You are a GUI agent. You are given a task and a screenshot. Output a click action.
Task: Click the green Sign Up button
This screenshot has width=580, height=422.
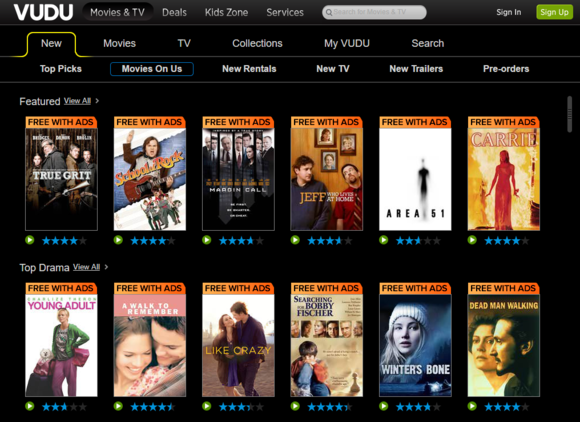(554, 12)
